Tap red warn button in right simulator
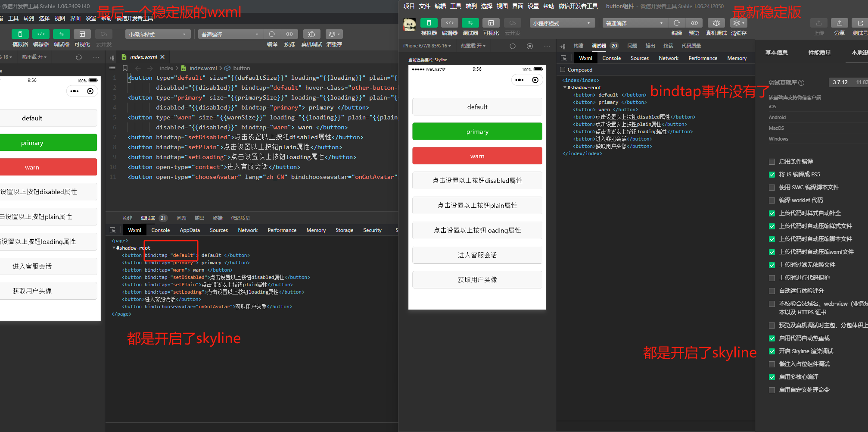This screenshot has width=868, height=432. point(477,156)
